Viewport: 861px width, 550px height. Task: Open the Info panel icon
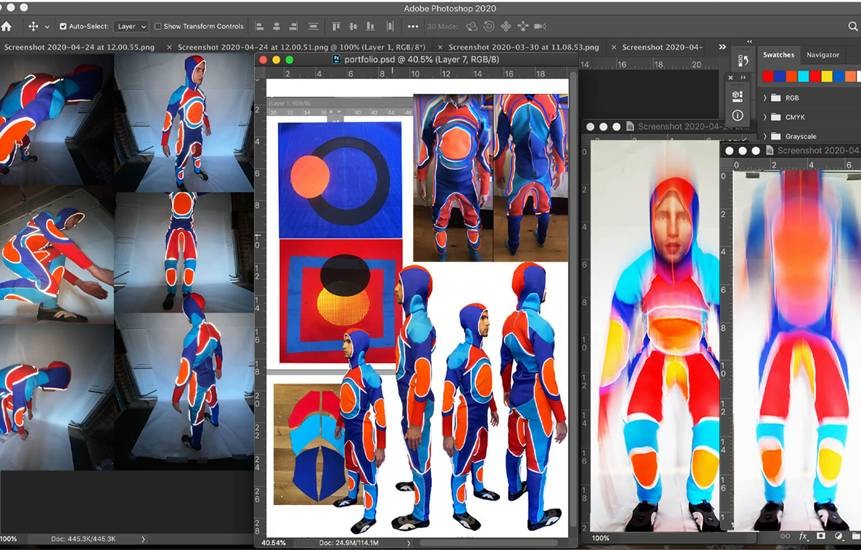[x=738, y=116]
